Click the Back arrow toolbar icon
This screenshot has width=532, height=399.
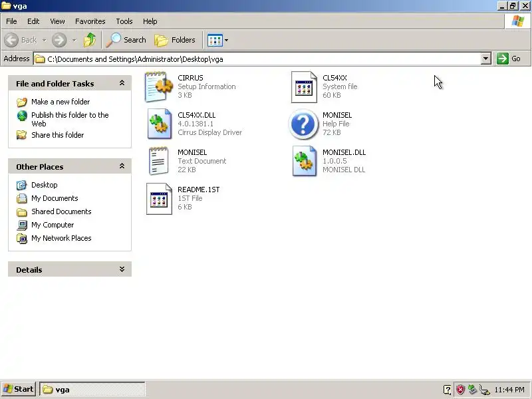coord(11,40)
